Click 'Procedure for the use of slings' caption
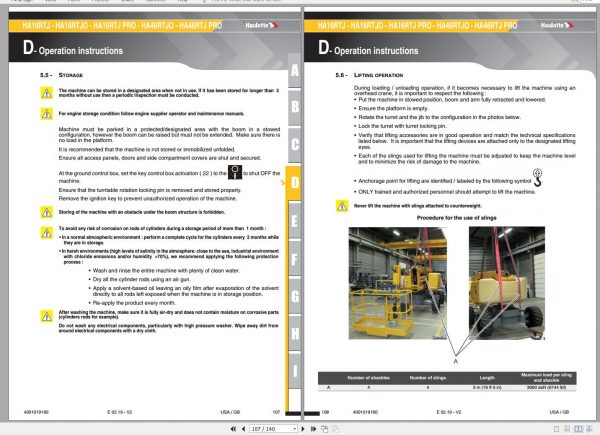600x435 pixels. [x=457, y=218]
